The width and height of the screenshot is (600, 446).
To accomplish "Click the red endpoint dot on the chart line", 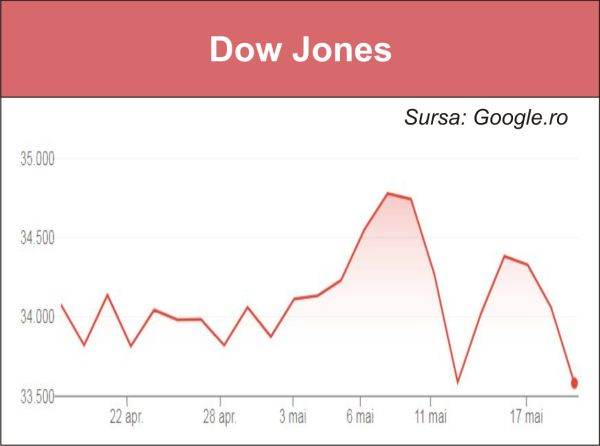I will (574, 383).
